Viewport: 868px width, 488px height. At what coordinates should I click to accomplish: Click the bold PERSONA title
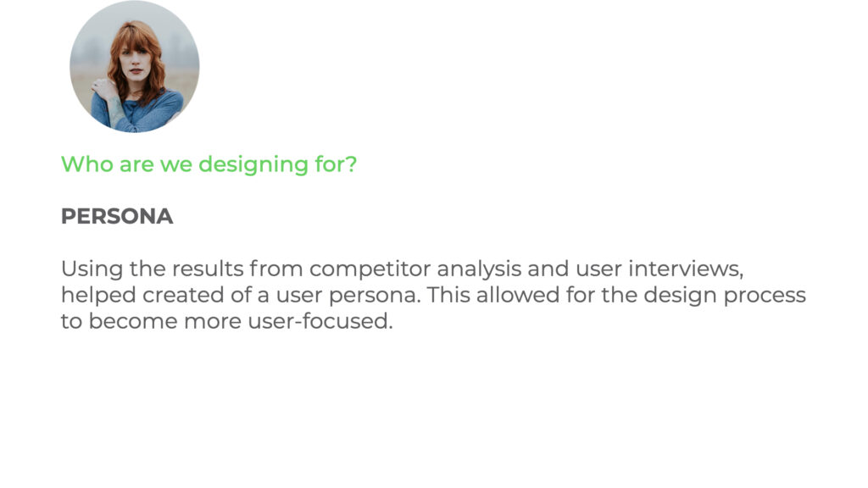tap(117, 216)
